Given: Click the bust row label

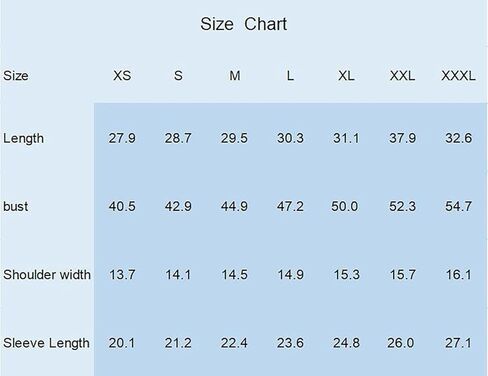Looking at the screenshot, I should point(15,206).
